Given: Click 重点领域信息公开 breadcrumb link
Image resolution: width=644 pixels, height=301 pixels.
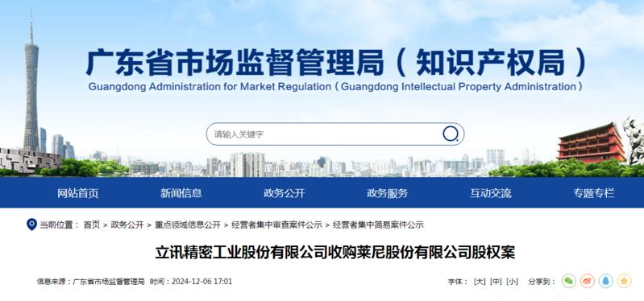Looking at the screenshot, I should tap(188, 225).
